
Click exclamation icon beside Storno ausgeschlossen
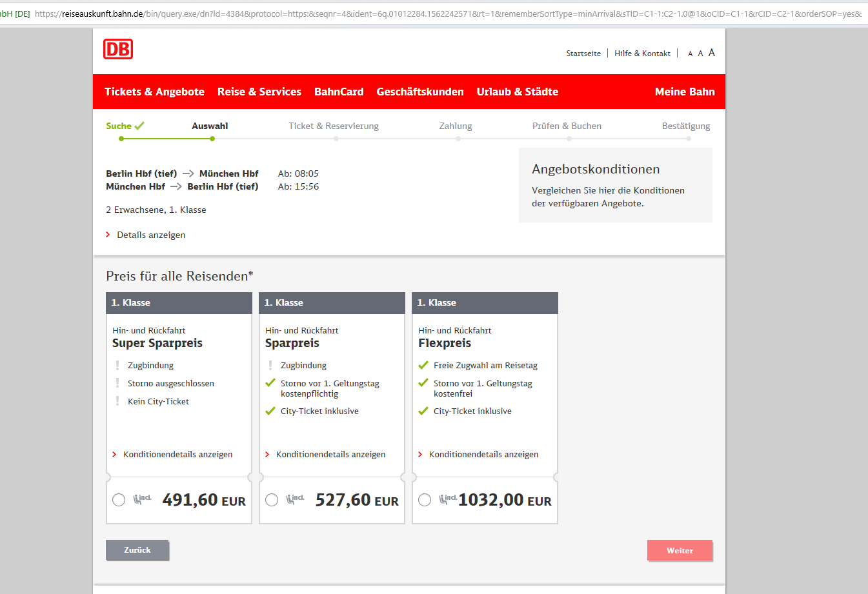click(117, 383)
